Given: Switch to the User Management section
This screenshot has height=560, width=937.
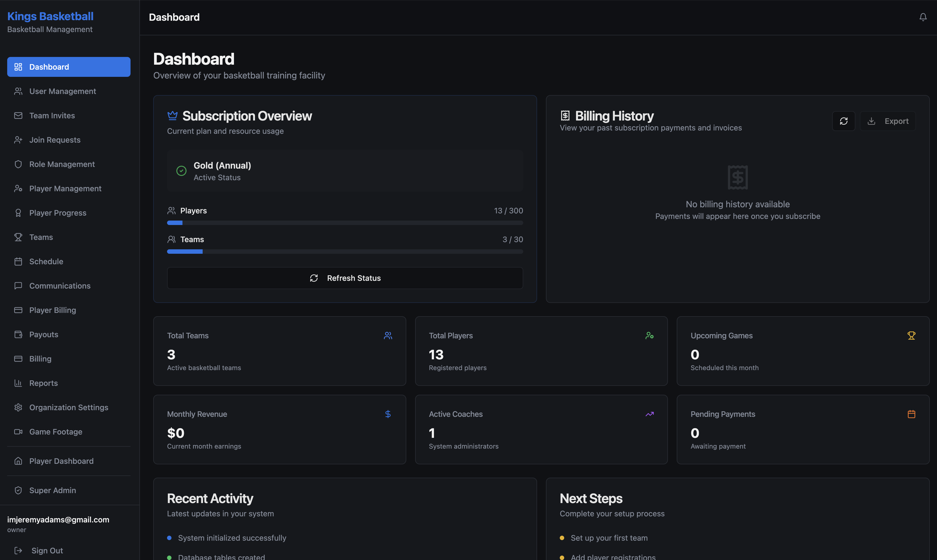Looking at the screenshot, I should pos(62,91).
